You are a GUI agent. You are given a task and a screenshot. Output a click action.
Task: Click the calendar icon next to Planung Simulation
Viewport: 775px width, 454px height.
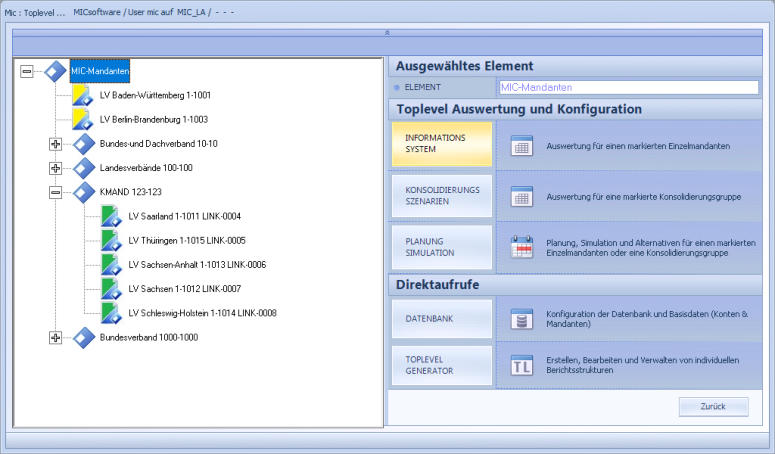click(521, 248)
